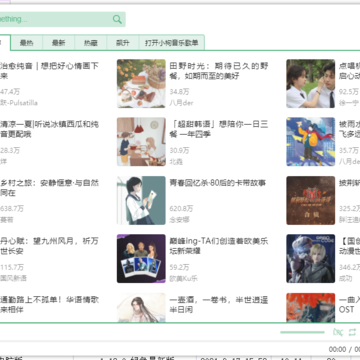Toggle the LRC lyrics icon
This screenshot has height=360, width=360.
[x=338, y=332]
